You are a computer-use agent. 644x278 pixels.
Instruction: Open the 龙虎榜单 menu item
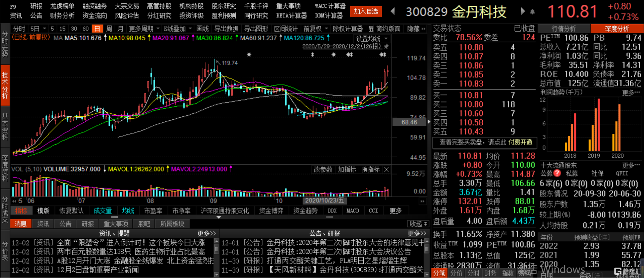click(x=62, y=6)
